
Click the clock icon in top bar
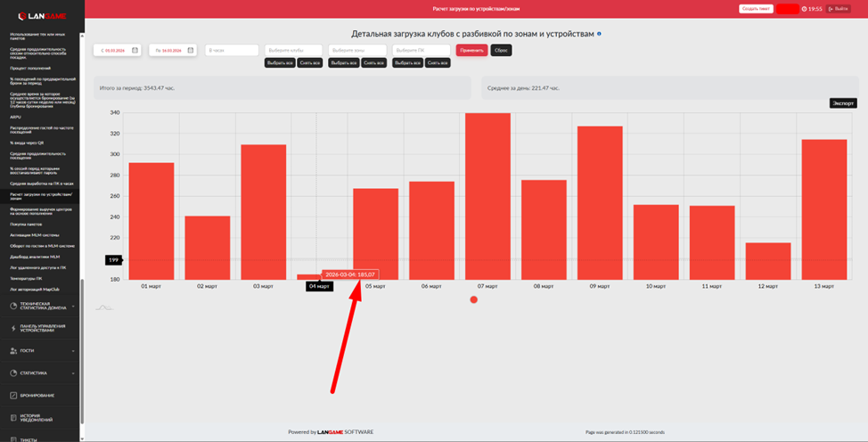click(804, 9)
